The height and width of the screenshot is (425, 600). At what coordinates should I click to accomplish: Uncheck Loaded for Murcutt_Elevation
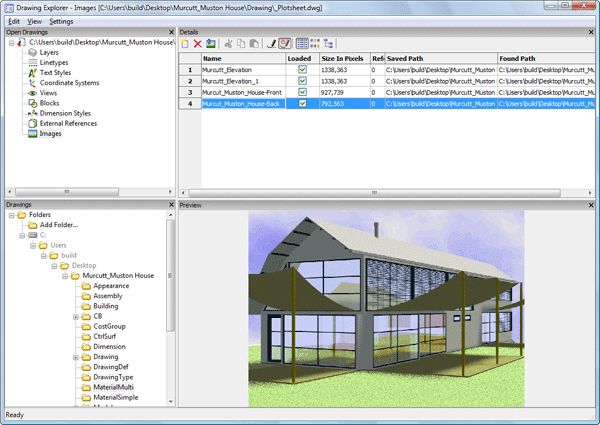pos(303,70)
